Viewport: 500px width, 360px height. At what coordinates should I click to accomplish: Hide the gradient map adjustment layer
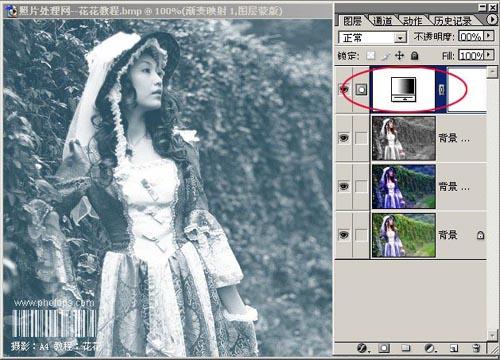point(344,89)
